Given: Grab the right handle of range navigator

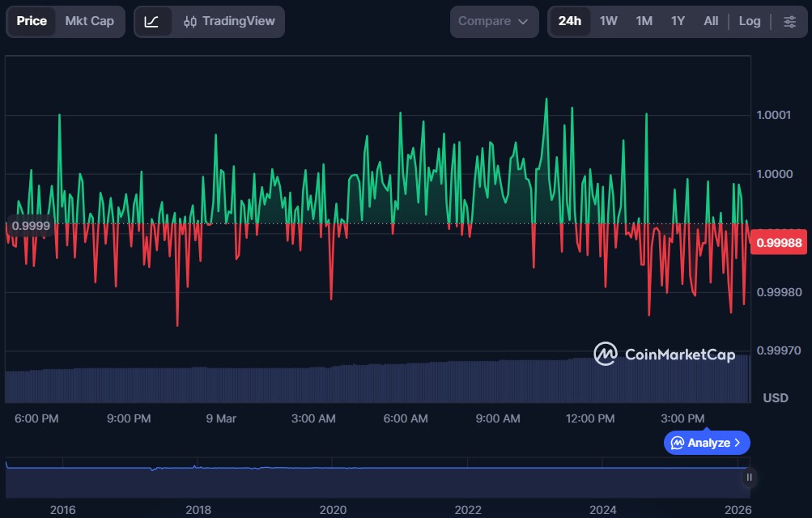Looking at the screenshot, I should coord(749,478).
